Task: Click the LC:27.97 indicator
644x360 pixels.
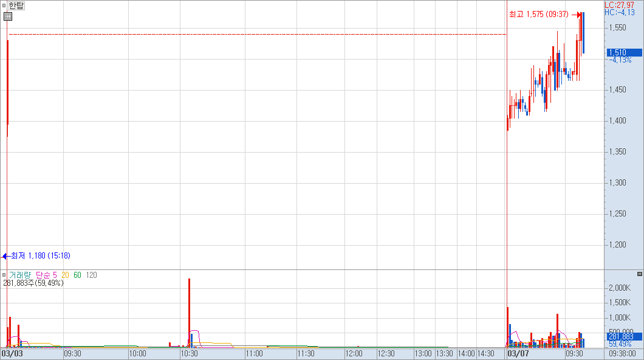Action: [x=619, y=5]
